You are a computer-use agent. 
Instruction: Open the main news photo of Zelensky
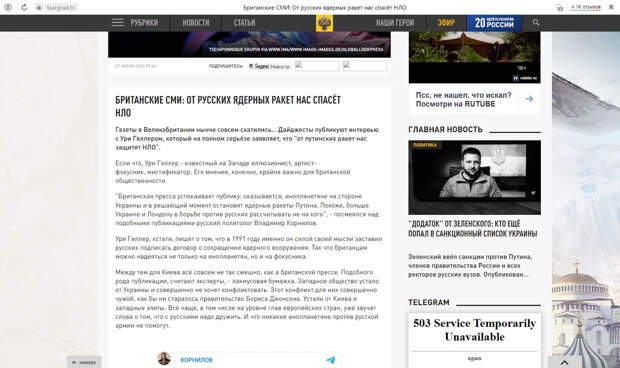[x=474, y=177]
